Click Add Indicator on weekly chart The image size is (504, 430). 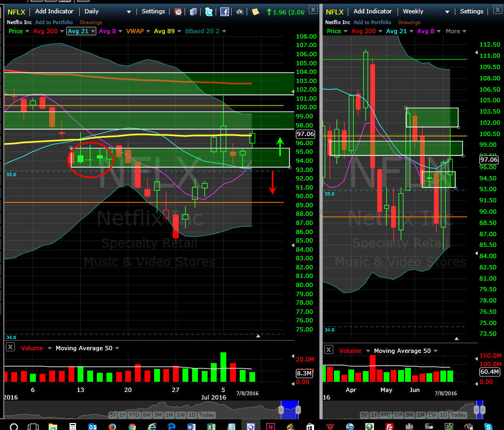tap(372, 12)
